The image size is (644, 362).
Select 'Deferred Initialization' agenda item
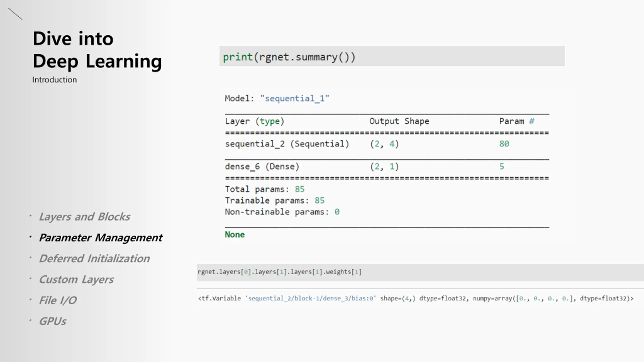click(94, 258)
